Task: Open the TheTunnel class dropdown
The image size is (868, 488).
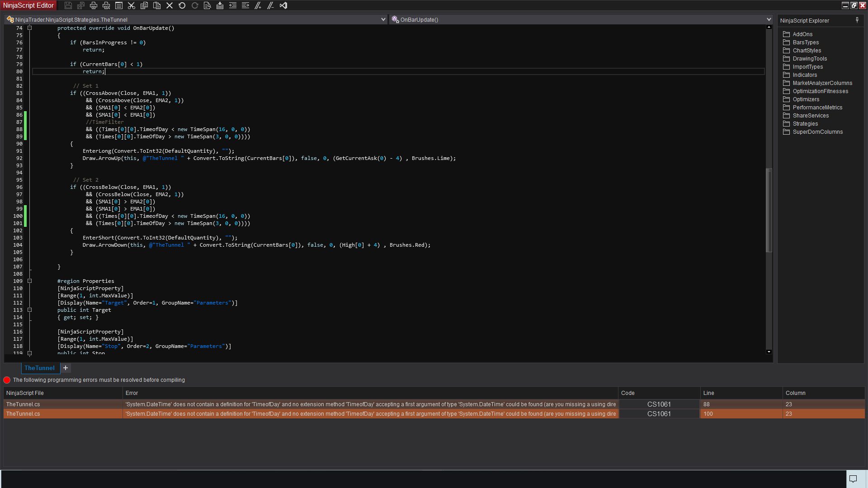Action: click(383, 19)
